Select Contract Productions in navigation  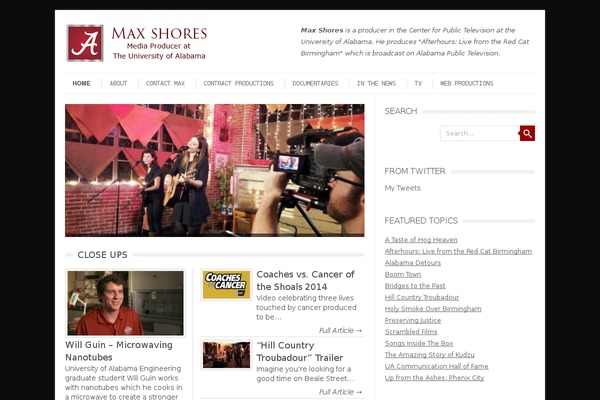(238, 83)
